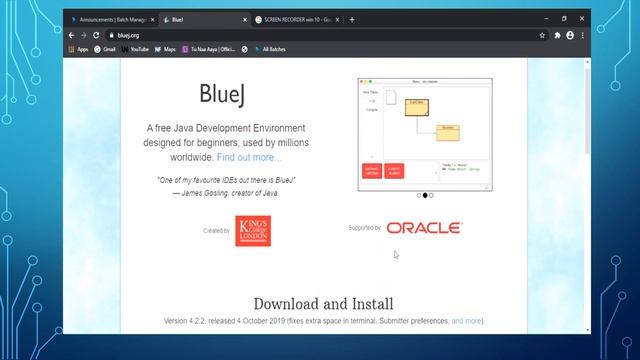
Task: Bookmark this page with the star icon
Action: (x=542, y=36)
